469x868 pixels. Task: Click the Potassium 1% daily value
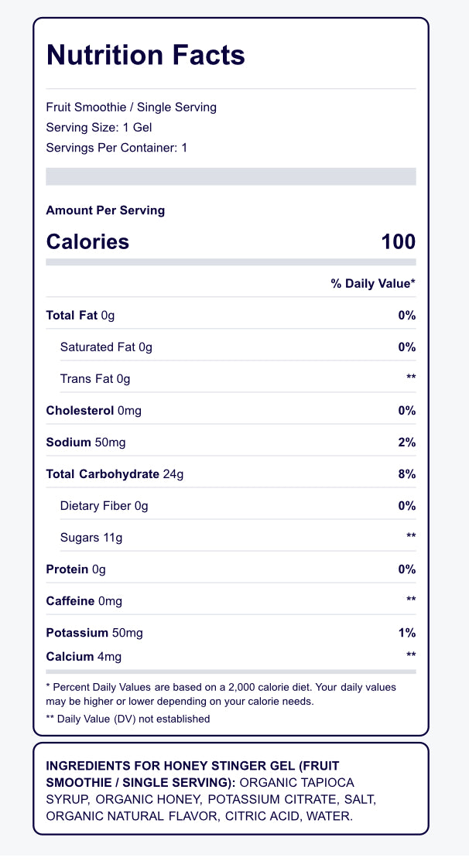pos(408,633)
